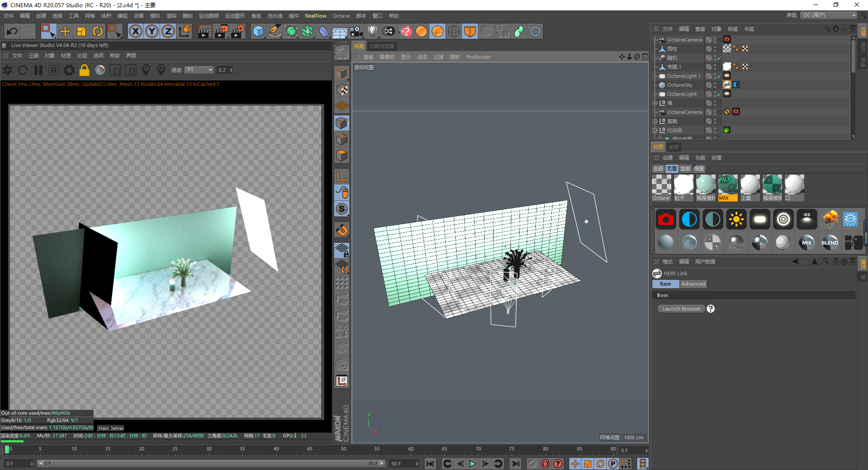
Task: Switch to the 坐标 tab next to 材质
Action: click(x=673, y=147)
